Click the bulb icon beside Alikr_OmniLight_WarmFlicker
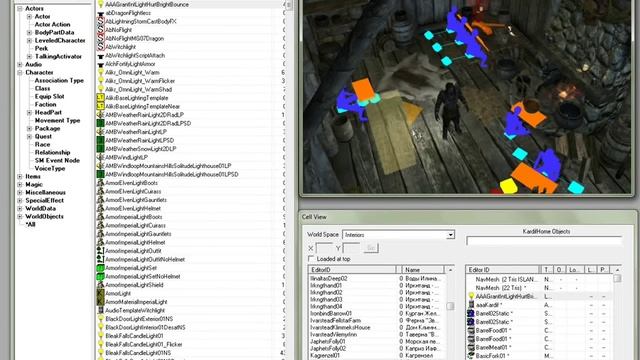The image size is (640, 360). tap(100, 81)
